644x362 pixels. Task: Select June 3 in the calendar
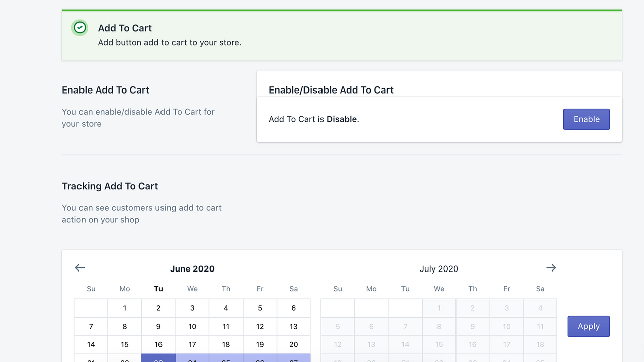tap(192, 308)
